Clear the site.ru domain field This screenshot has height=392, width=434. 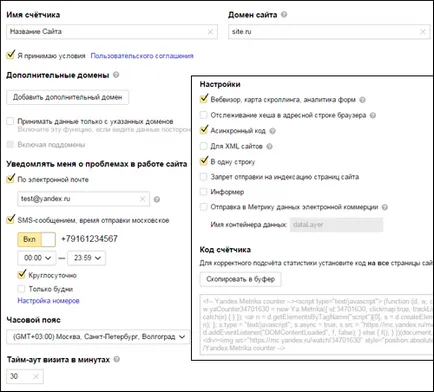click(x=423, y=32)
